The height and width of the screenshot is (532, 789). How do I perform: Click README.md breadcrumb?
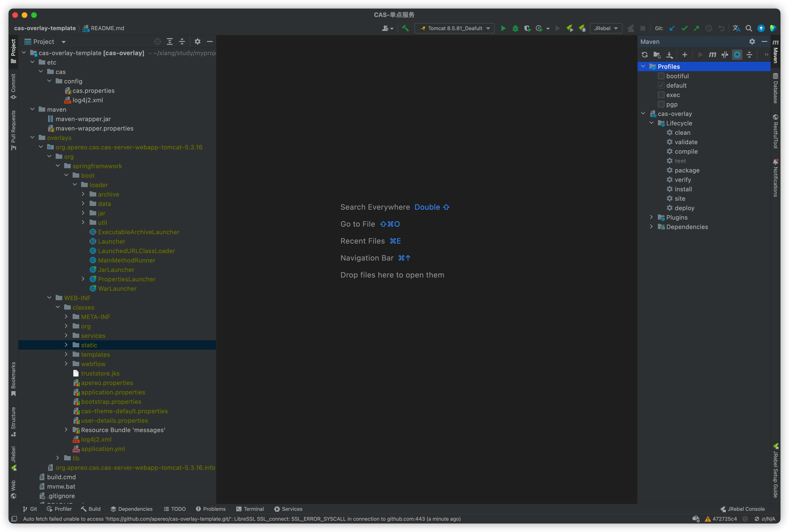coord(104,28)
